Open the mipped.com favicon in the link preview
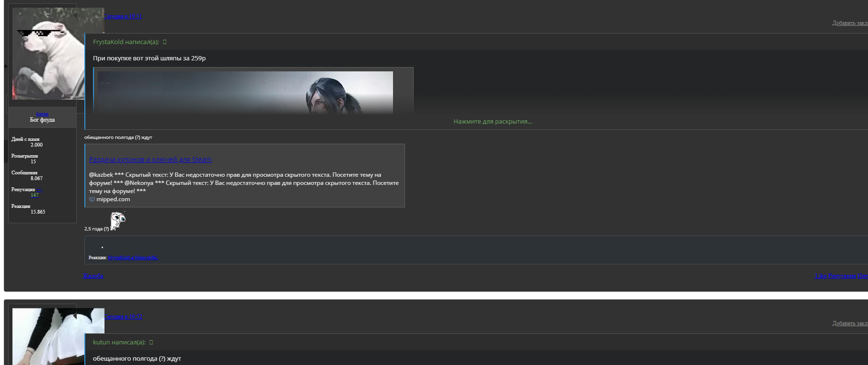 [x=92, y=199]
